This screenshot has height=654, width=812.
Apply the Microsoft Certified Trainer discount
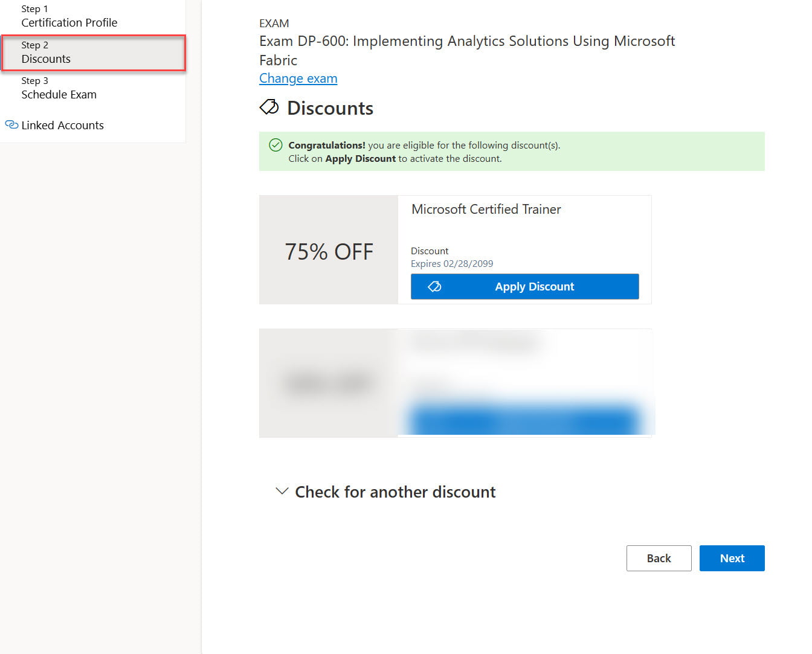(524, 286)
